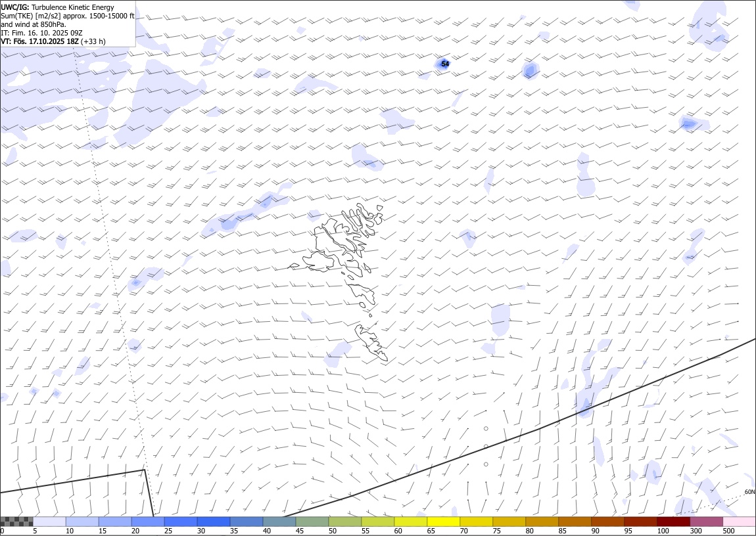Click the '500' scale tick label

728,531
